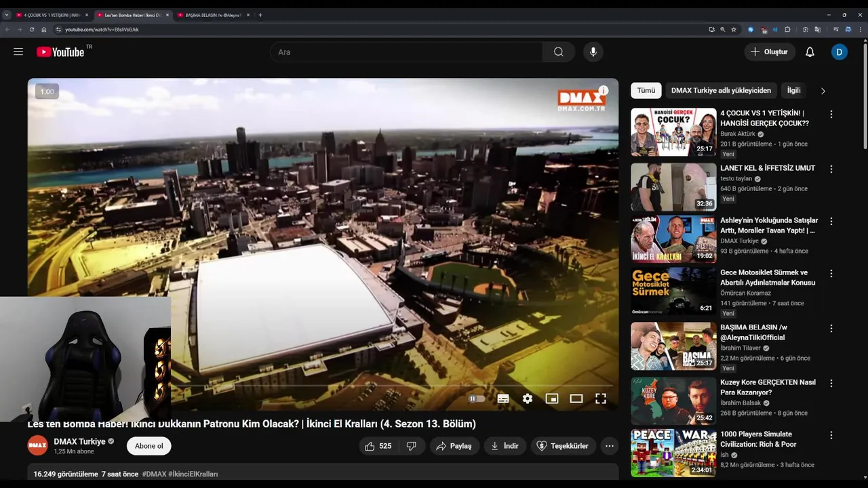Image resolution: width=868 pixels, height=488 pixels.
Task: Open the YouTube hamburger guide menu
Action: [18, 52]
